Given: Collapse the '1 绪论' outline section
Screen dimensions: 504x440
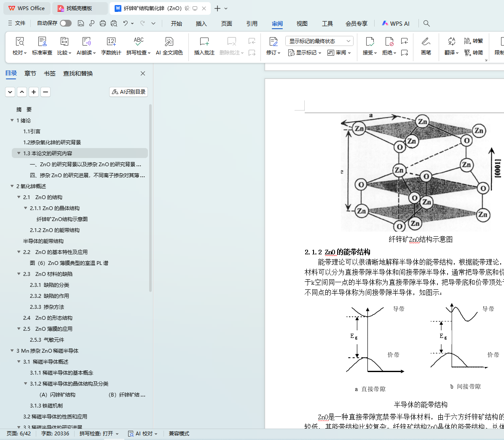Looking at the screenshot, I should pos(12,121).
